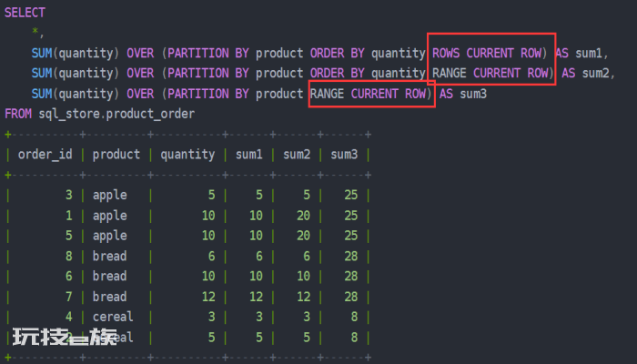Viewport: 637px width, 364px height.
Task: Click the asterisk wildcard in SELECT
Action: [35, 31]
